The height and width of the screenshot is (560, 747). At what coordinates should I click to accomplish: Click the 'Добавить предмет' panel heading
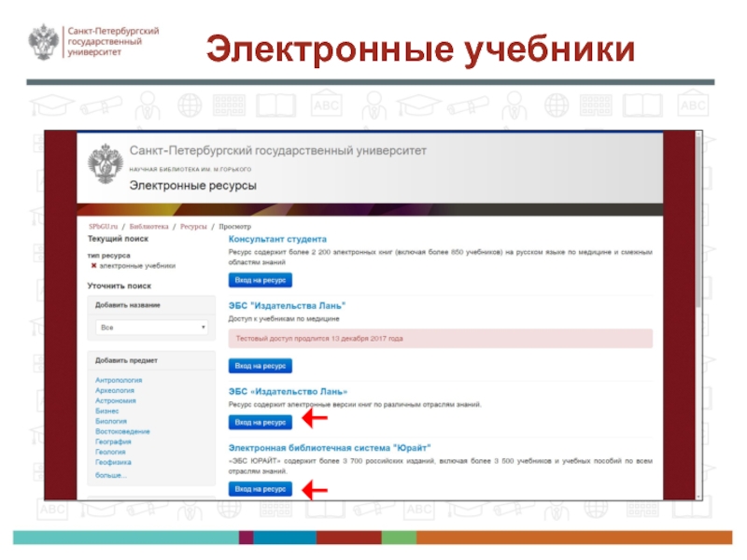(126, 360)
